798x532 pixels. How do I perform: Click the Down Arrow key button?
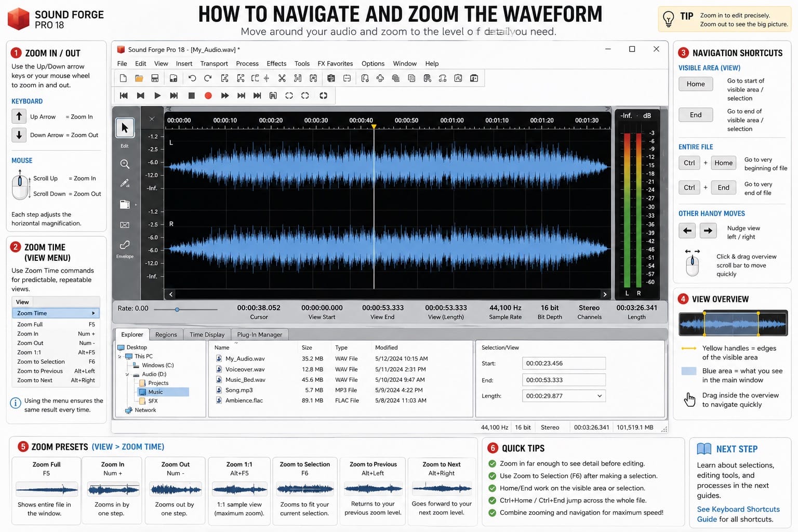(x=19, y=135)
